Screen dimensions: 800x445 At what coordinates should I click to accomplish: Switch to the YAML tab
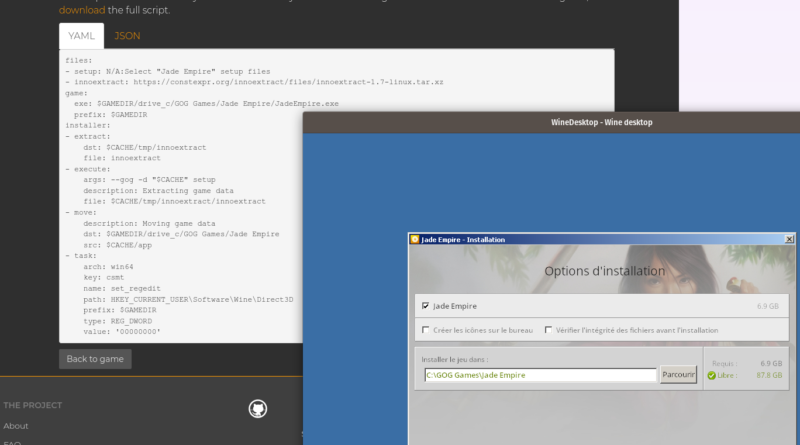[82, 36]
